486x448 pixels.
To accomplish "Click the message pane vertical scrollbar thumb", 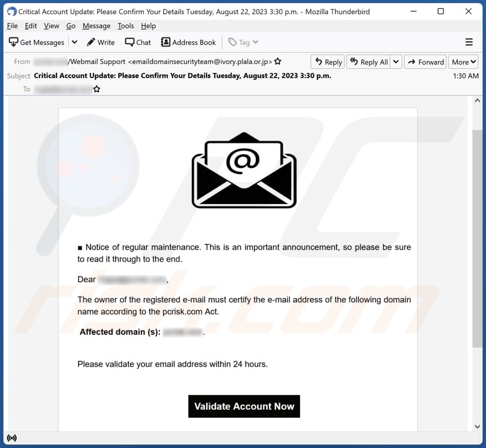I will 477,238.
